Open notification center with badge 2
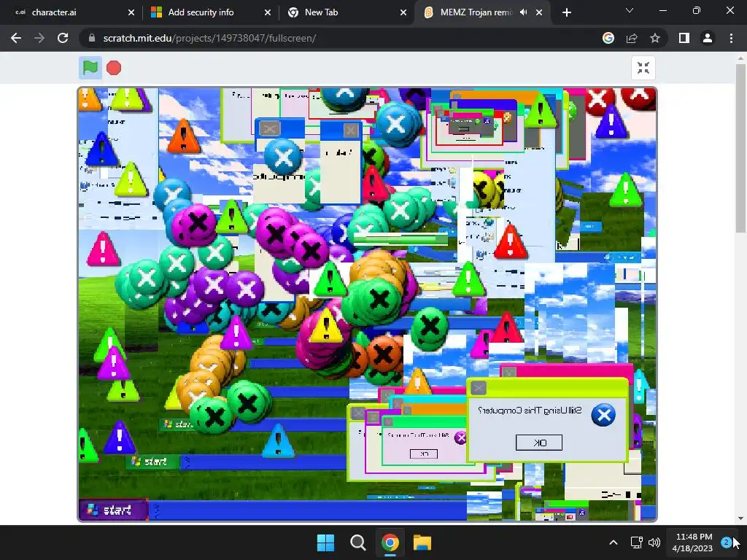The width and height of the screenshot is (747, 560). pyautogui.click(x=727, y=542)
